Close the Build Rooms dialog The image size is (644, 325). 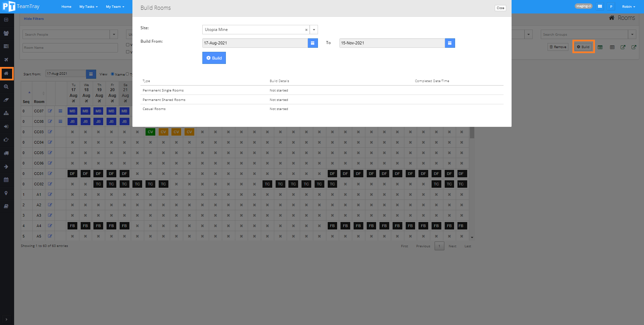500,8
